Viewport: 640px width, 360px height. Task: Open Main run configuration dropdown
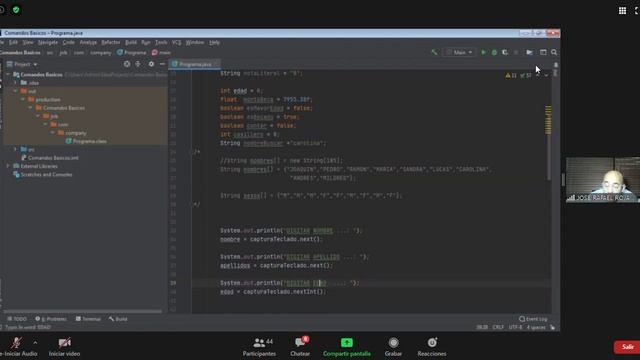pos(459,52)
